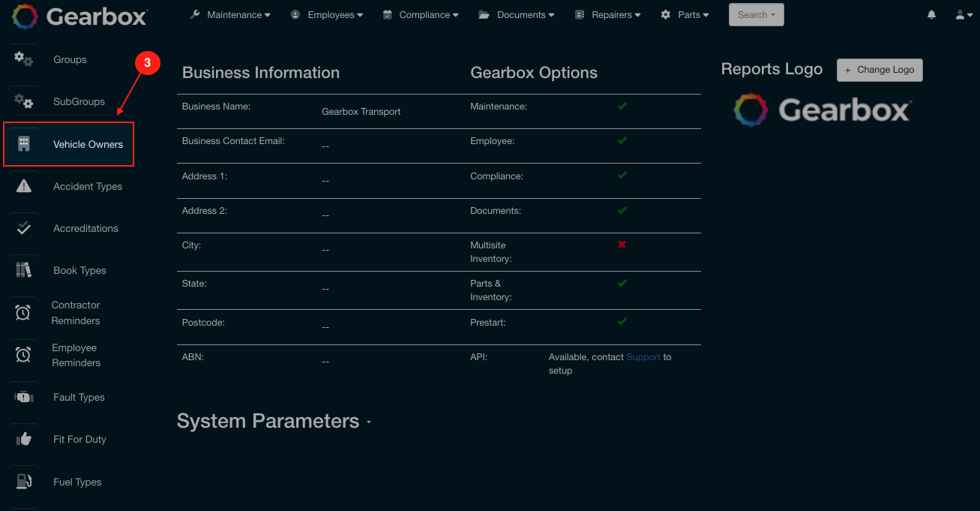Open the notifications bell
The height and width of the screenshot is (511, 980).
click(x=932, y=15)
